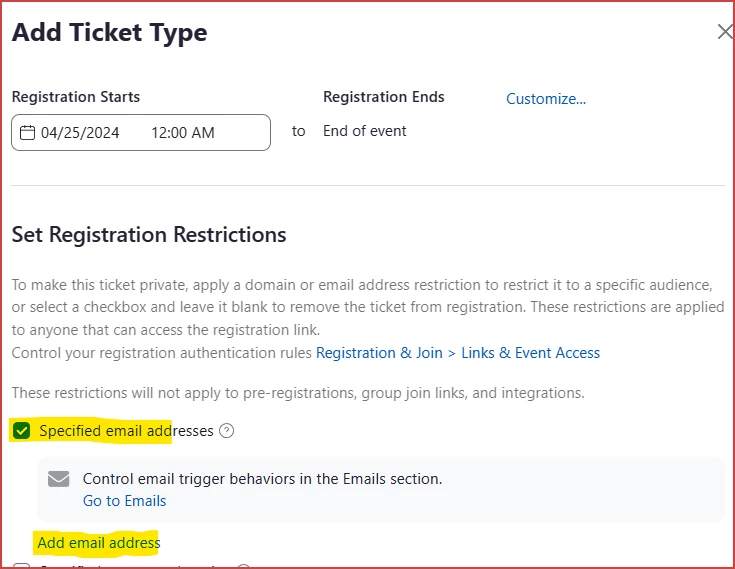The image size is (735, 569).
Task: Click Add email address
Action: (x=99, y=543)
